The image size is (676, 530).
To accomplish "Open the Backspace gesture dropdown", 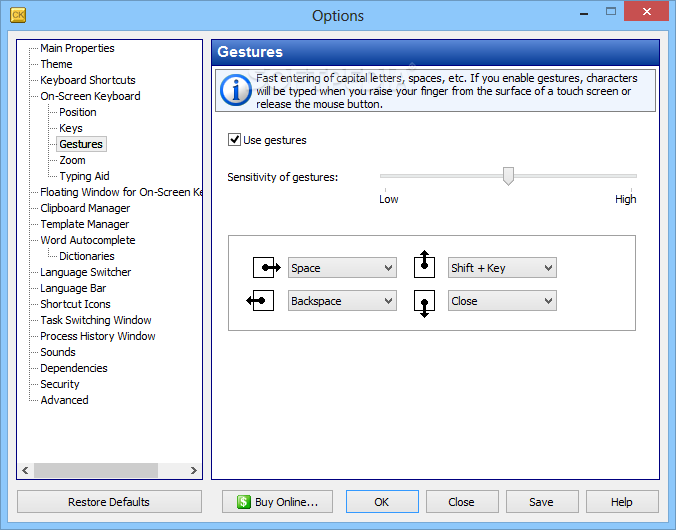I will (x=342, y=301).
